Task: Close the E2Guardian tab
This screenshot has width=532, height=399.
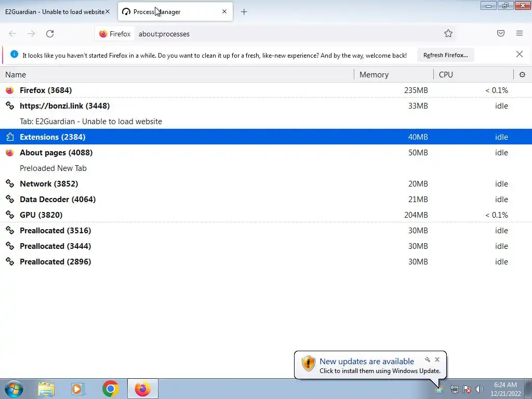Action: coord(108,11)
